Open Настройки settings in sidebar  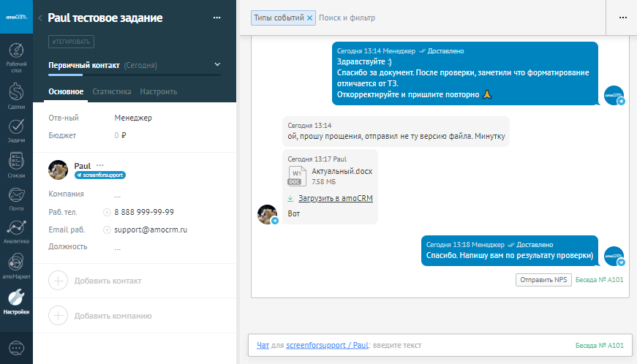[16, 300]
